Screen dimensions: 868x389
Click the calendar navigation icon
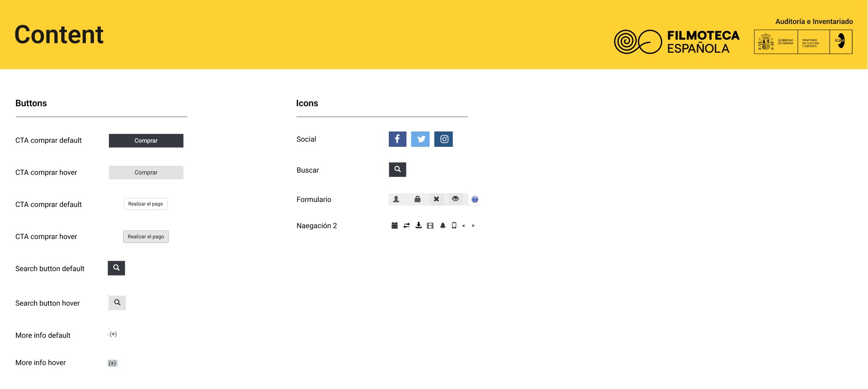coord(394,225)
